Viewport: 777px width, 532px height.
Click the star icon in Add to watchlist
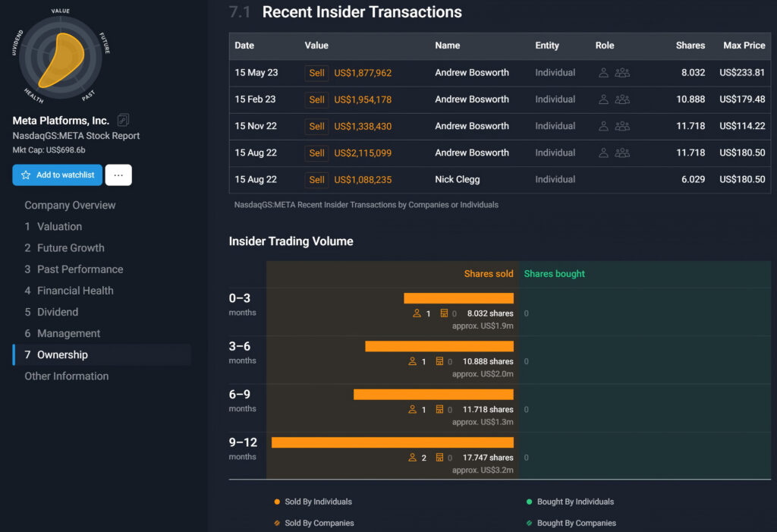pos(26,175)
